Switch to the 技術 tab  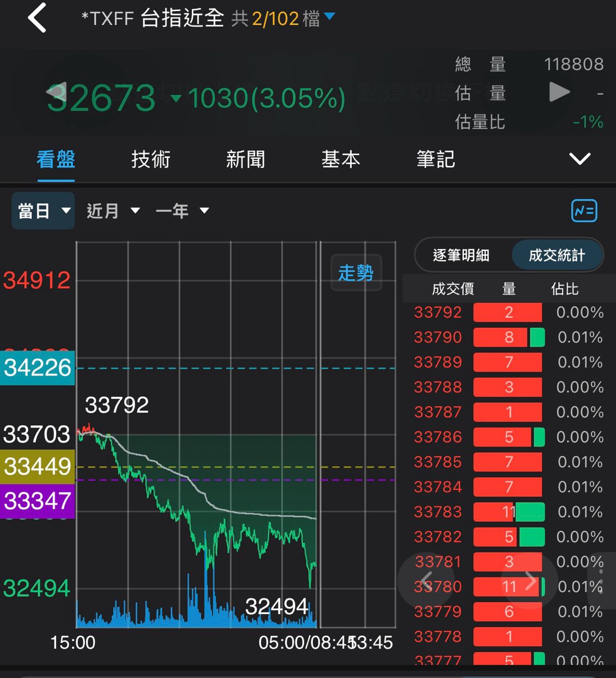[x=150, y=159]
